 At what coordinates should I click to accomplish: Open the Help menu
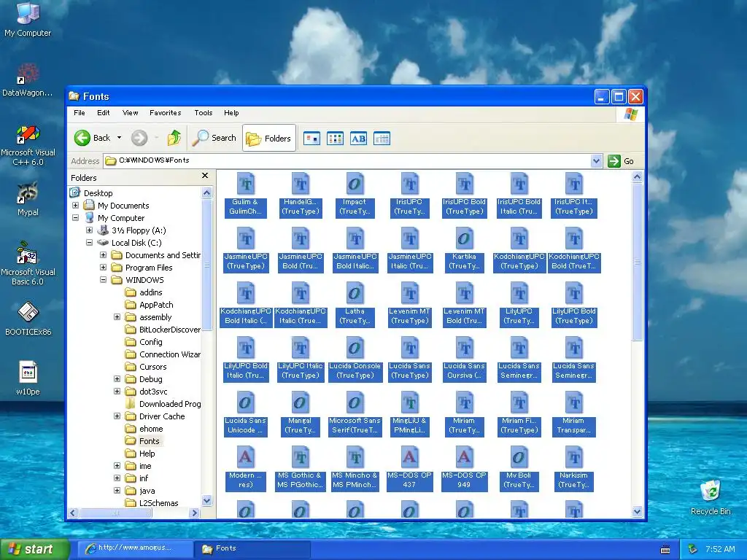click(231, 113)
